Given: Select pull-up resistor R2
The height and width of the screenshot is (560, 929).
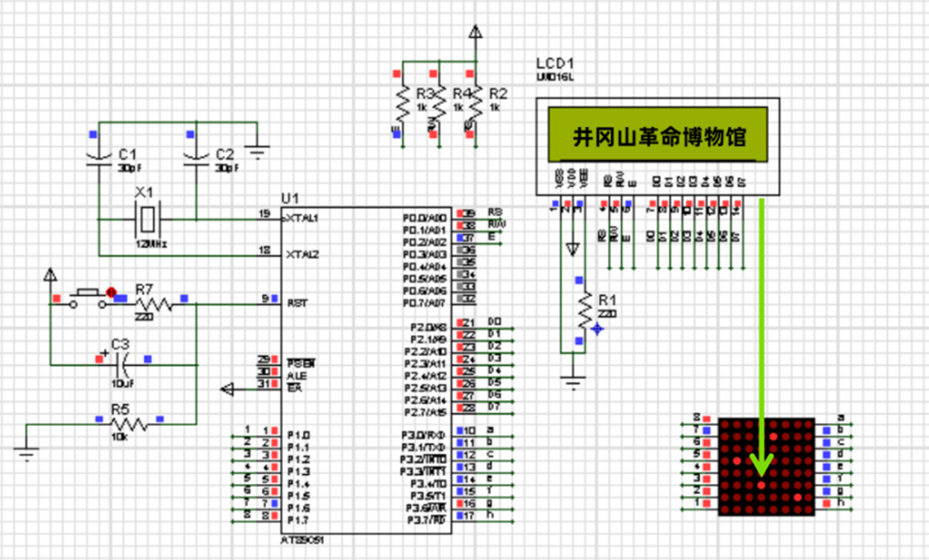Looking at the screenshot, I should click(476, 104).
